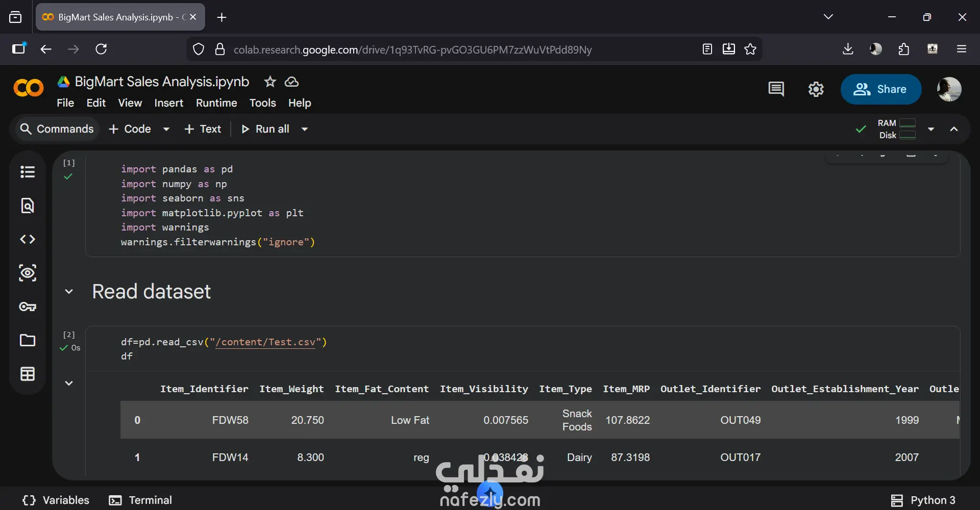Open the Data Explorer sidebar icon

pyautogui.click(x=28, y=273)
